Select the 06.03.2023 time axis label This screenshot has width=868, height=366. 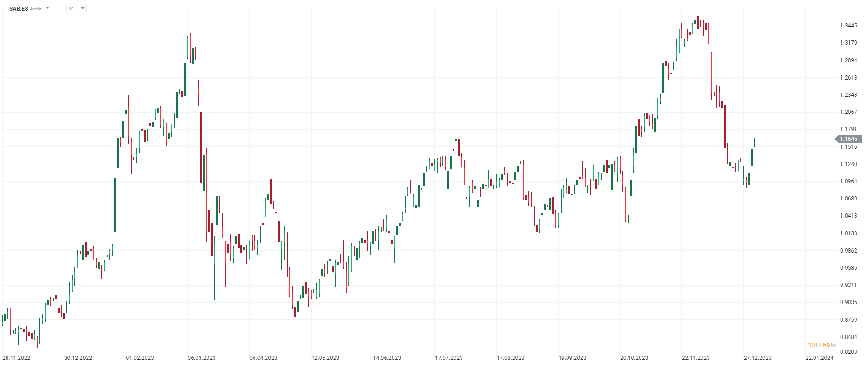click(x=201, y=358)
